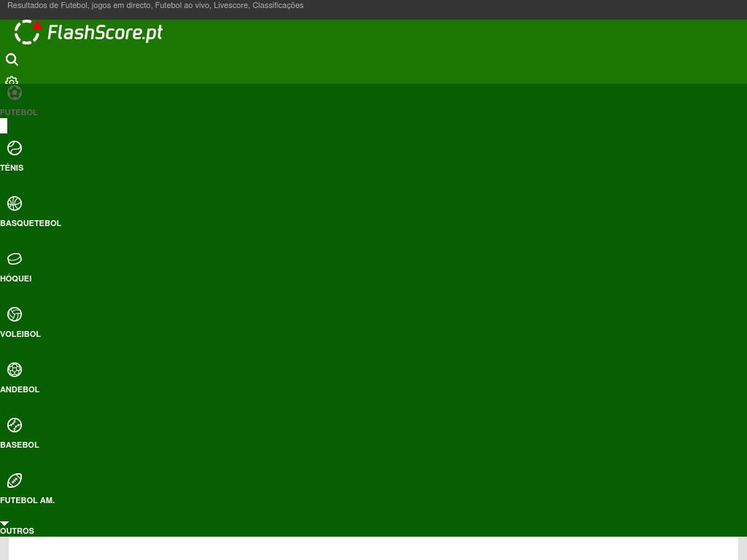The width and height of the screenshot is (747, 560).
Task: Switch to the HÓQUEI label
Action: coord(16,279)
